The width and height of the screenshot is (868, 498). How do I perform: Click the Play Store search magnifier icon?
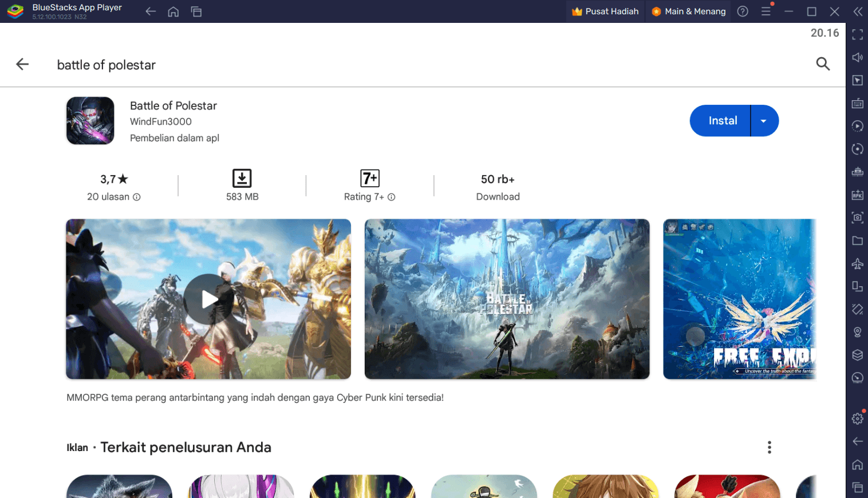point(823,64)
